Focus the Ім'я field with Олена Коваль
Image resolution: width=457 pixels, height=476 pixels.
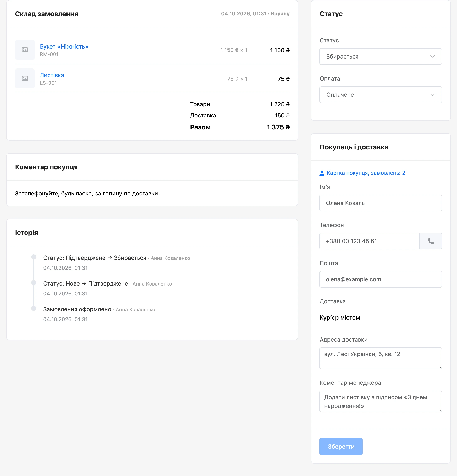(x=381, y=203)
